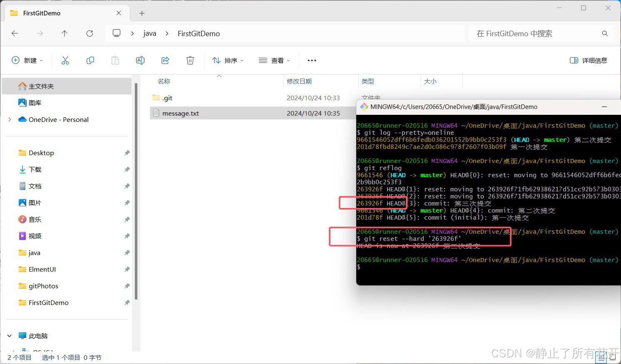Image resolution: width=621 pixels, height=364 pixels.
Task: Click the Share icon in toolbar
Action: click(165, 60)
